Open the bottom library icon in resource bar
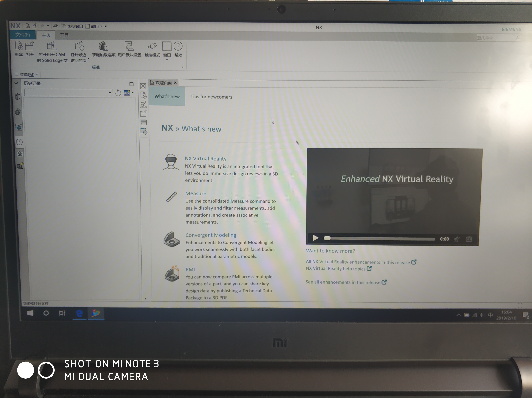Image resolution: width=532 pixels, height=398 pixels. pyautogui.click(x=20, y=166)
